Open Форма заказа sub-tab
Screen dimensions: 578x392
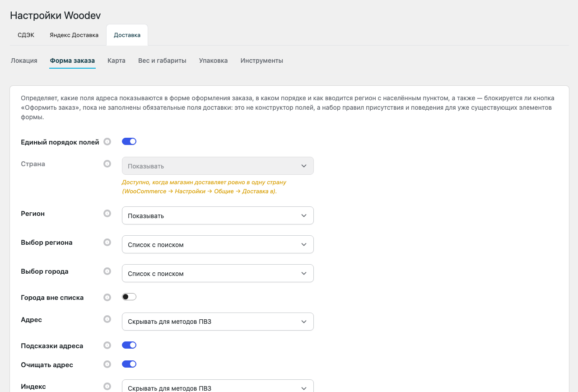72,61
